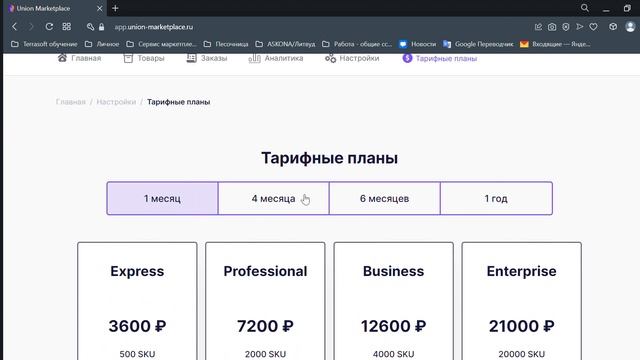
Task: Open the Terrasoft обучение bookmark folder
Action: 44,44
